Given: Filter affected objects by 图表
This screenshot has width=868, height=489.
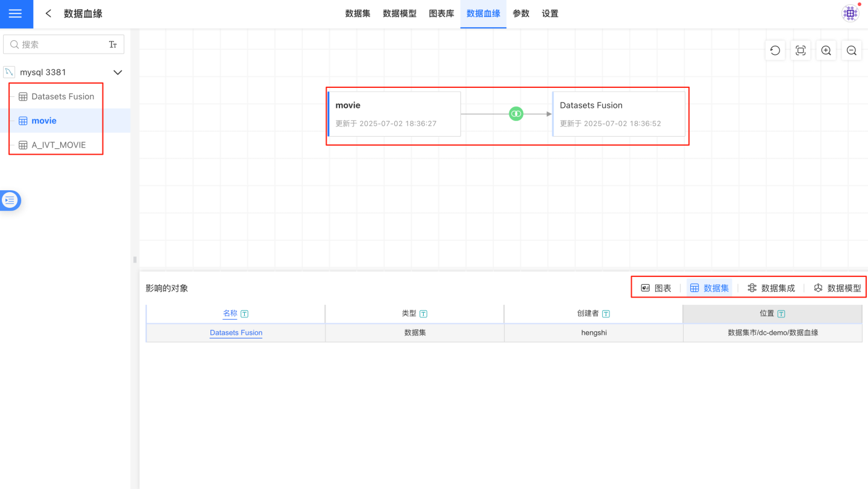Looking at the screenshot, I should pyautogui.click(x=656, y=288).
